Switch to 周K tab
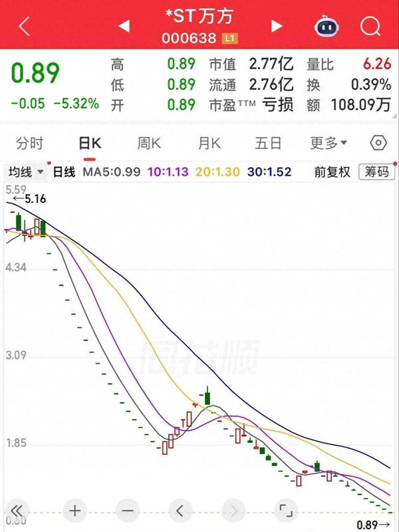Screen dimensions: 399x532 click(x=149, y=143)
